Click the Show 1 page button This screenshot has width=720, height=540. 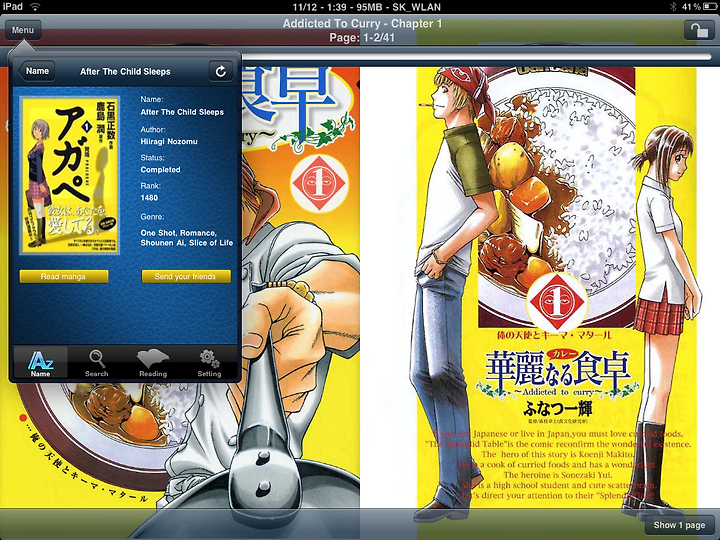point(679,525)
